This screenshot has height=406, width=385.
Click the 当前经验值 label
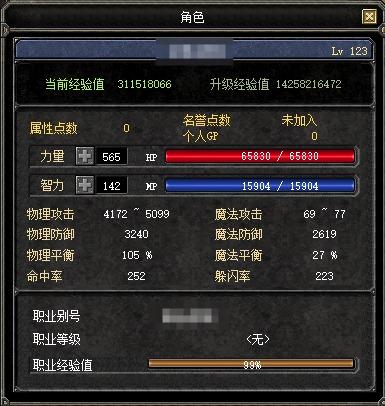(x=75, y=84)
